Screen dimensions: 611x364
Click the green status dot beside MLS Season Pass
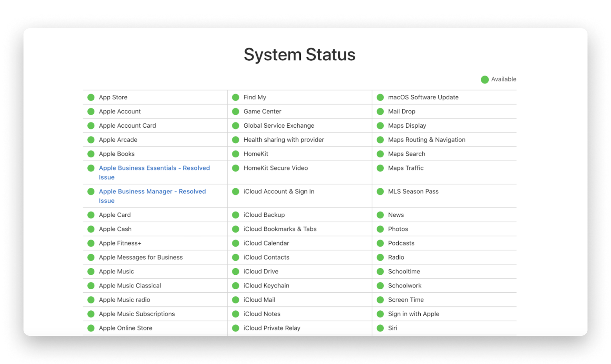coord(380,191)
